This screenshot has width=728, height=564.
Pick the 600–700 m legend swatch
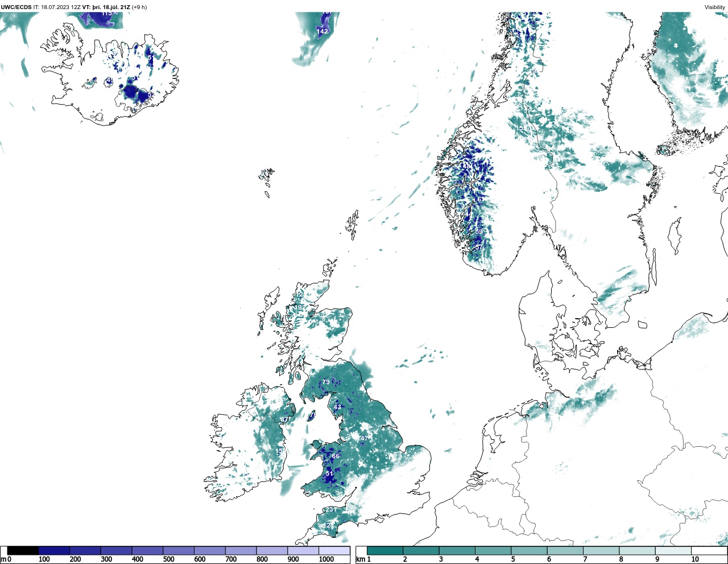[x=210, y=550]
